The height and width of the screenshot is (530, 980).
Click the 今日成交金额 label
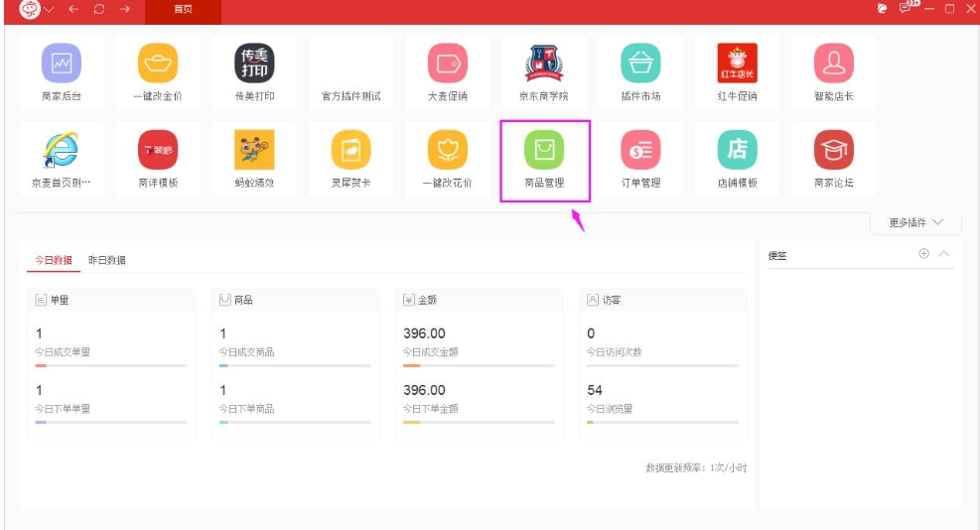click(x=431, y=352)
